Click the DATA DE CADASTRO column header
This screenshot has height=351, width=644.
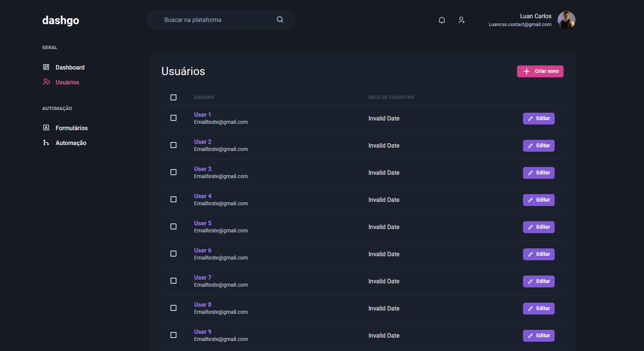pos(391,97)
